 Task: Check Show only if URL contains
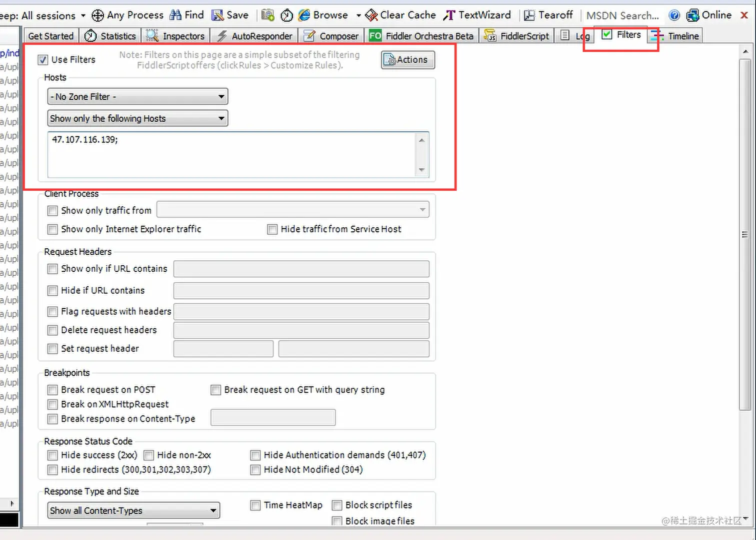pos(52,269)
